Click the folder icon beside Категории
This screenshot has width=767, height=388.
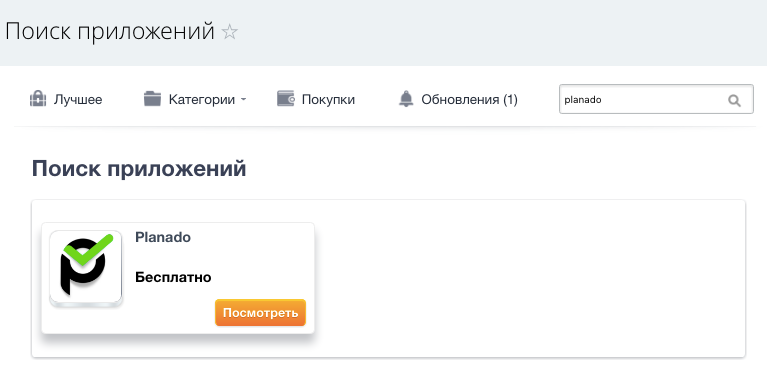click(152, 99)
